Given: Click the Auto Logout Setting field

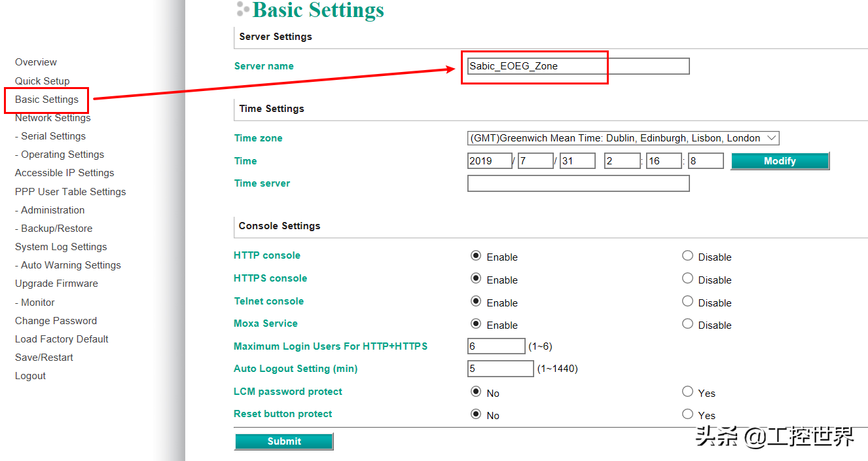Looking at the screenshot, I should pyautogui.click(x=500, y=369).
